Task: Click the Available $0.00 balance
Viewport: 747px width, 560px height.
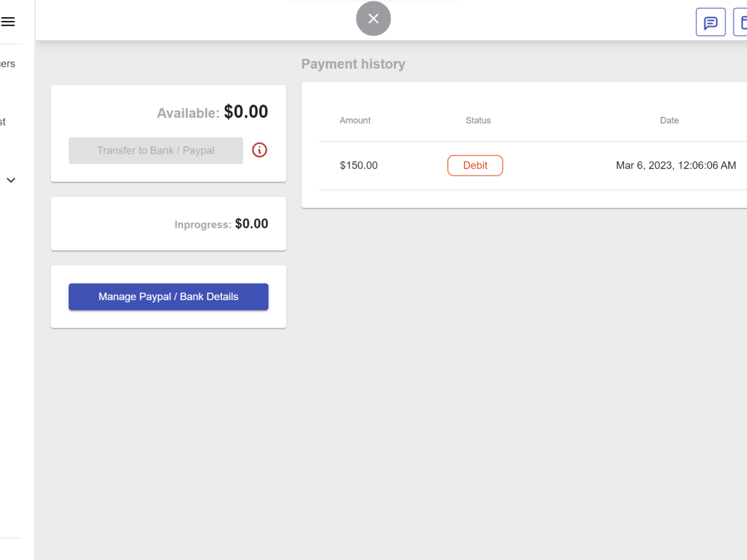Action: coord(212,112)
